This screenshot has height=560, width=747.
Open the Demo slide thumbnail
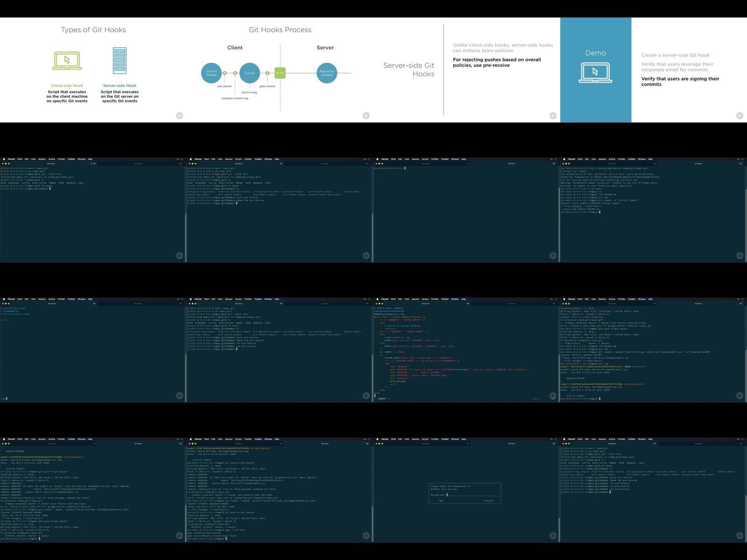tap(654, 70)
